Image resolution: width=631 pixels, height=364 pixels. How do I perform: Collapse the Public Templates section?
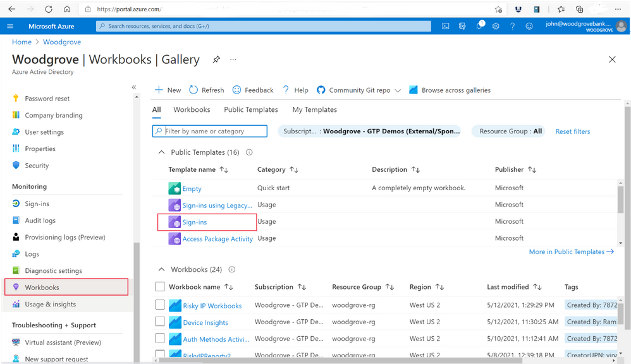pos(161,152)
